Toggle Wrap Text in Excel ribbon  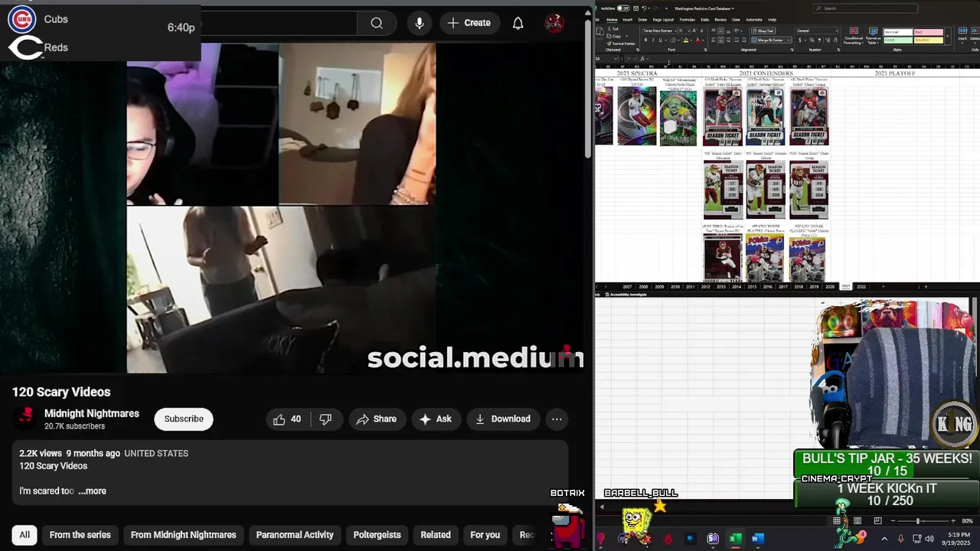[x=763, y=31]
